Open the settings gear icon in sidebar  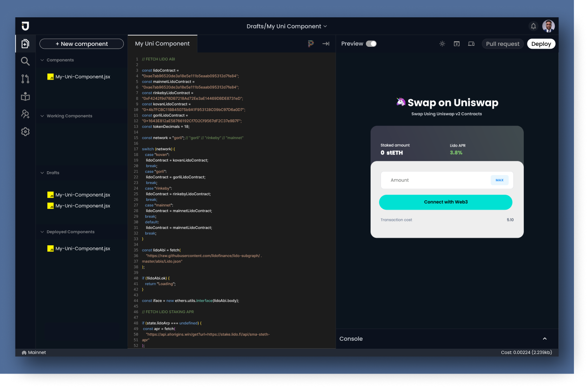[x=25, y=132]
